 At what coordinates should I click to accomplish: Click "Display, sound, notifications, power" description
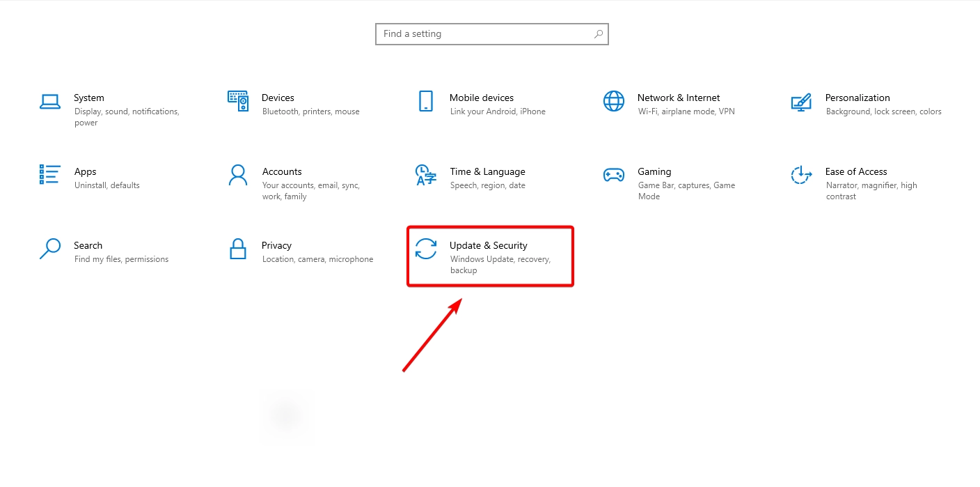[x=127, y=117]
